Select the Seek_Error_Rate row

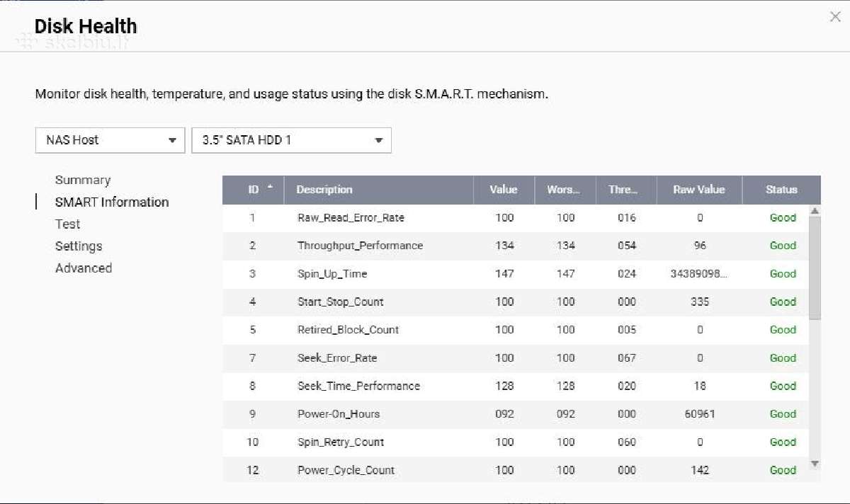516,358
